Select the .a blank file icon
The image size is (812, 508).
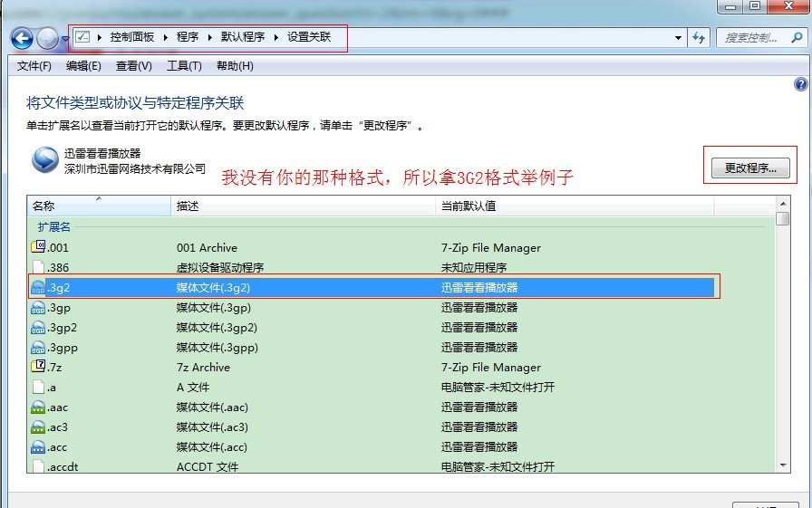tap(38, 387)
